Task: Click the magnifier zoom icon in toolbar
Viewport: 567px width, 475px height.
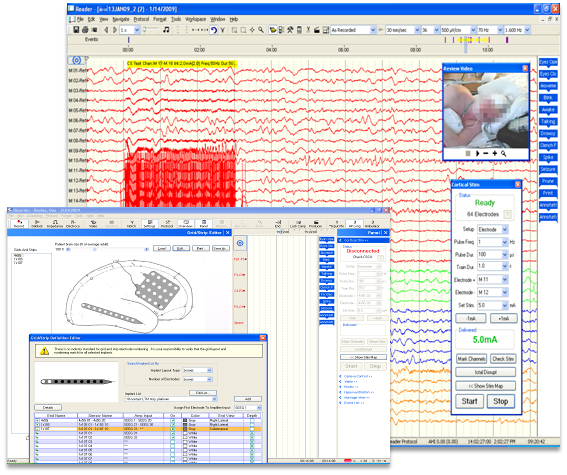Action: (261, 30)
